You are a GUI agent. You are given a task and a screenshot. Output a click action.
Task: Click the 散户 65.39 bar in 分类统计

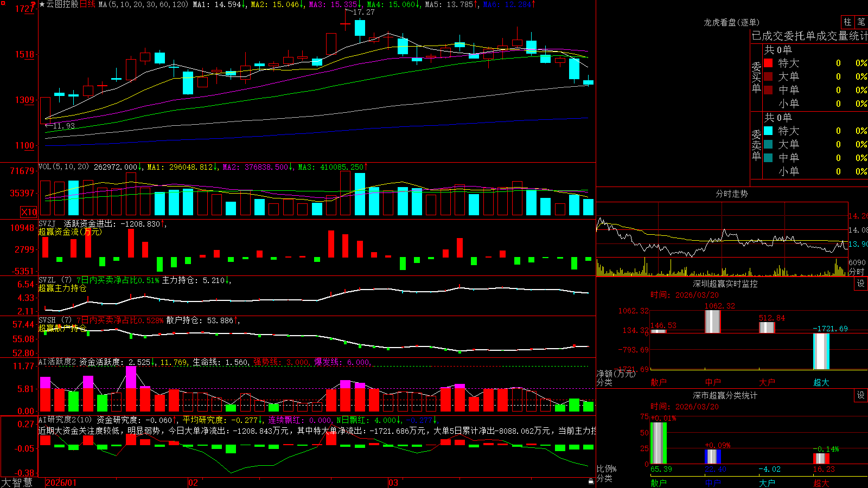[659, 443]
